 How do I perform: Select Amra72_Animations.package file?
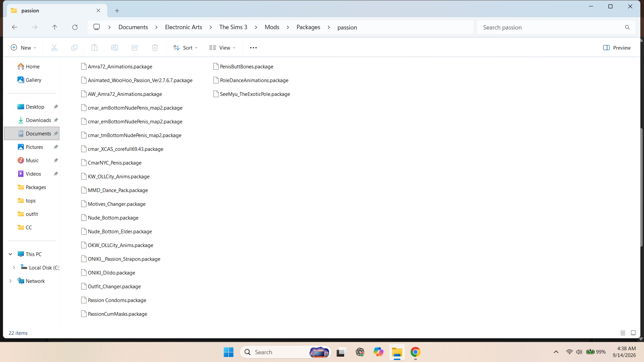[117, 66]
